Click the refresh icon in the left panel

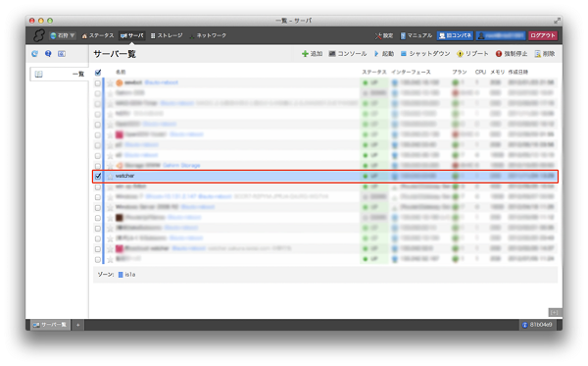35,54
